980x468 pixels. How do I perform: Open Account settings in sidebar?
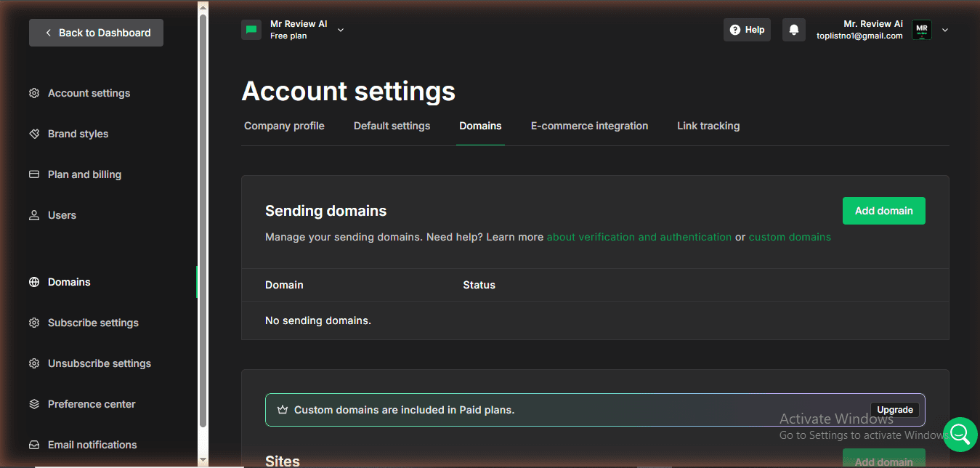89,93
